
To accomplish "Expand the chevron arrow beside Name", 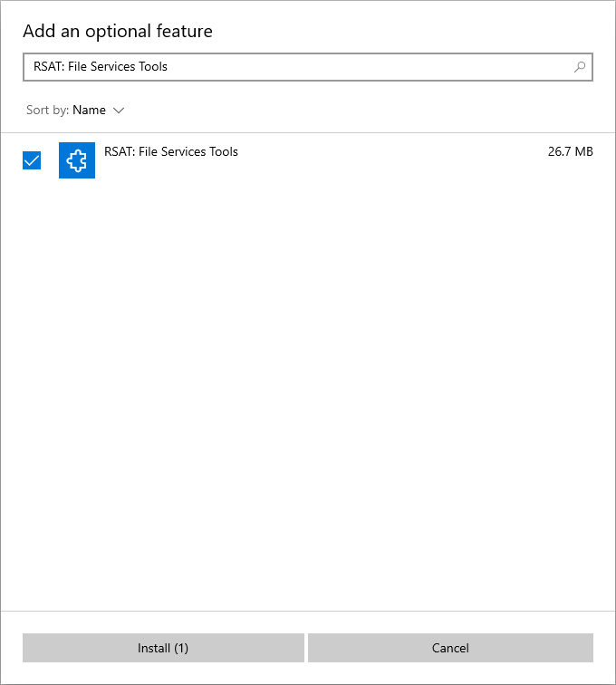I will click(118, 111).
